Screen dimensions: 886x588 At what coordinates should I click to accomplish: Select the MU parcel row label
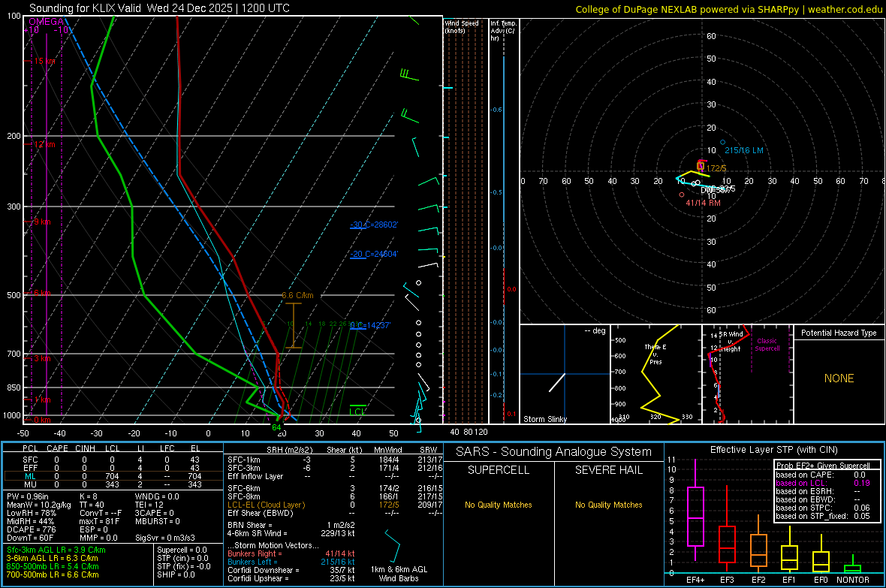[30, 484]
